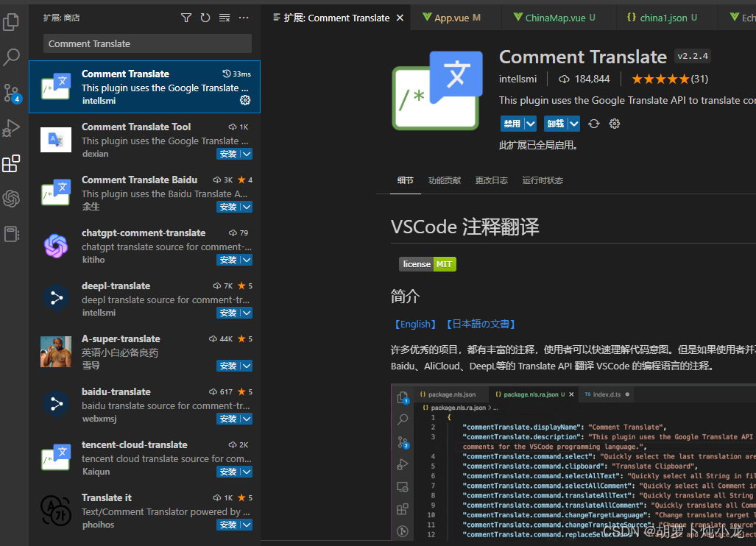756x546 pixels.
Task: Expand install dropdown for Comment Translate Baidu
Action: coord(247,208)
